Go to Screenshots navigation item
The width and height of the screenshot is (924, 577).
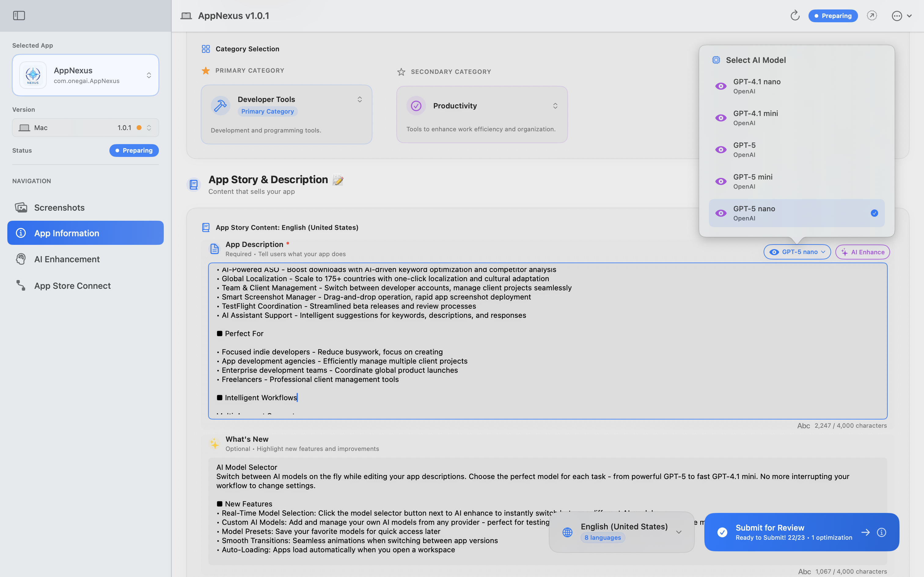coord(59,207)
